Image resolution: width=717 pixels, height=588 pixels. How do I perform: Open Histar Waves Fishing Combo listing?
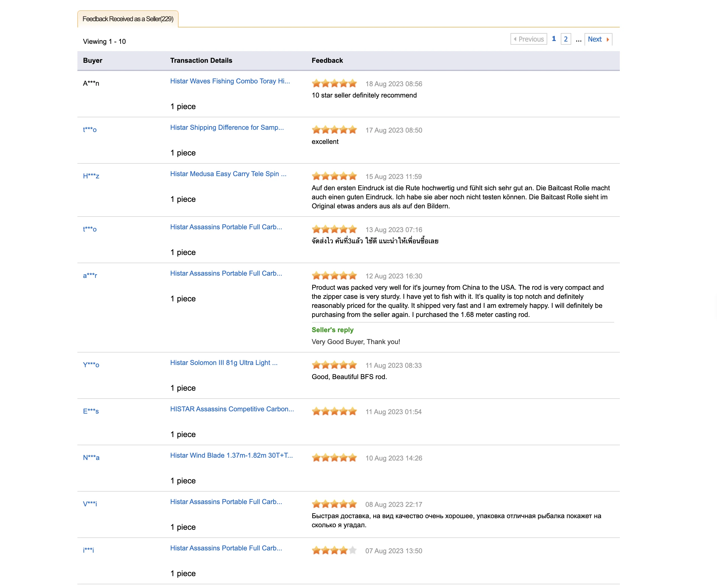pyautogui.click(x=229, y=81)
